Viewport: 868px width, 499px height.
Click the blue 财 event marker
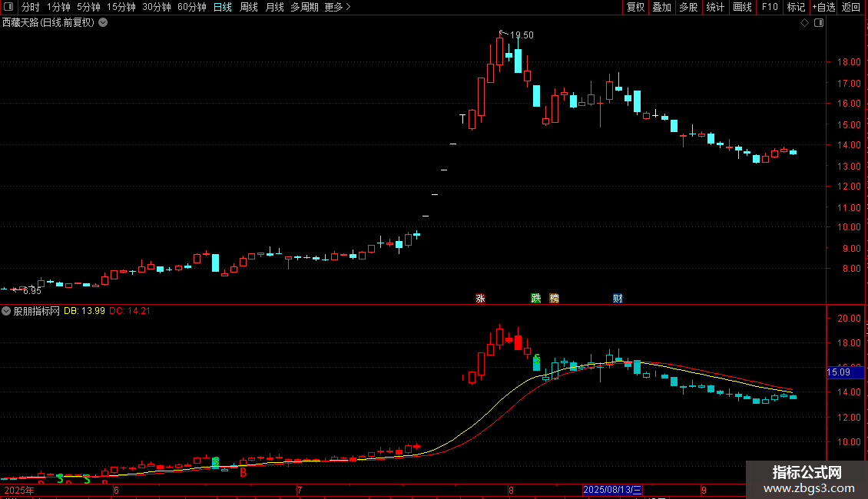pos(618,299)
